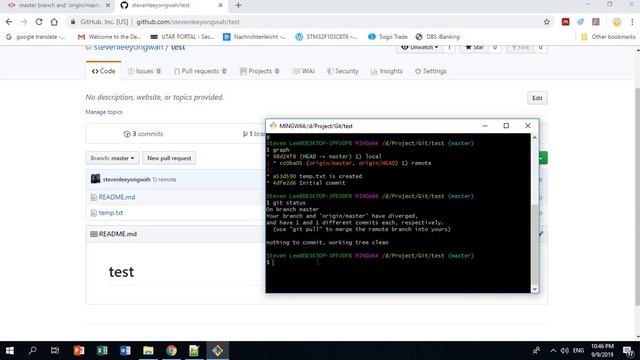Screen dimensions: 640x360
Task: Open the notification center icon
Action: tap(629, 351)
